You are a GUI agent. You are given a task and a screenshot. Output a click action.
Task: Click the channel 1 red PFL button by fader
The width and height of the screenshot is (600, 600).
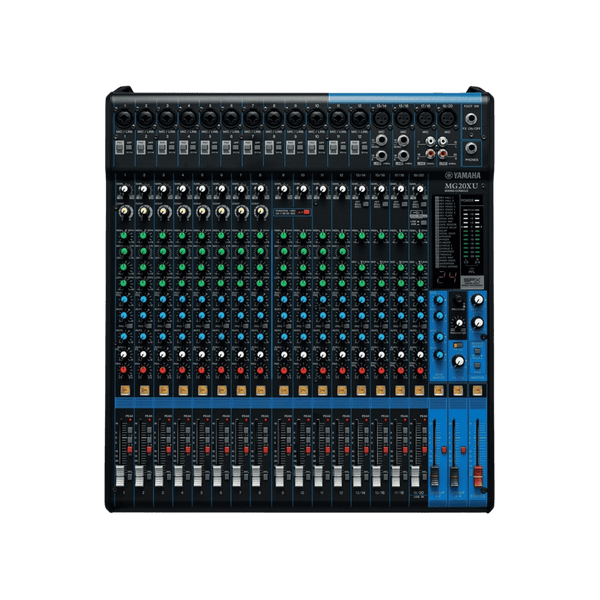[x=130, y=449]
